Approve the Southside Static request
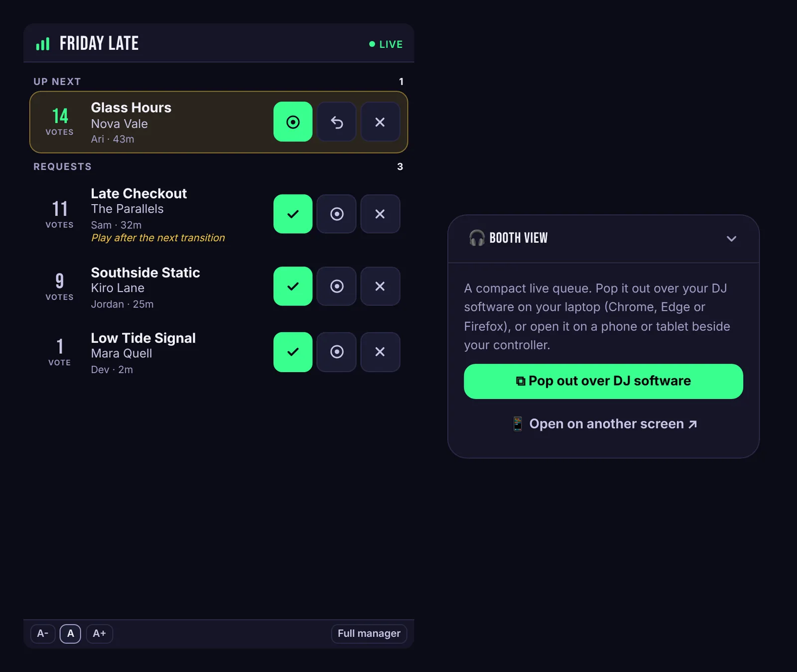Image resolution: width=797 pixels, height=672 pixels. (293, 286)
